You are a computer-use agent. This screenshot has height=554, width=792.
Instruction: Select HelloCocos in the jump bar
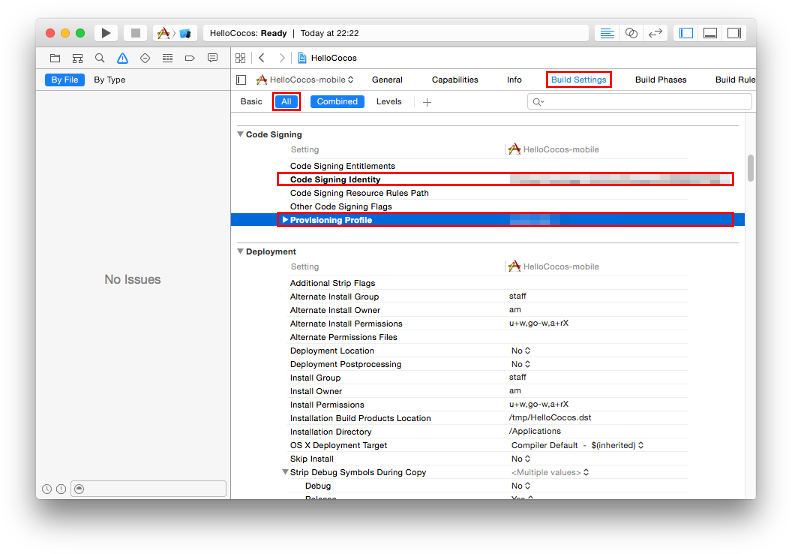[327, 58]
